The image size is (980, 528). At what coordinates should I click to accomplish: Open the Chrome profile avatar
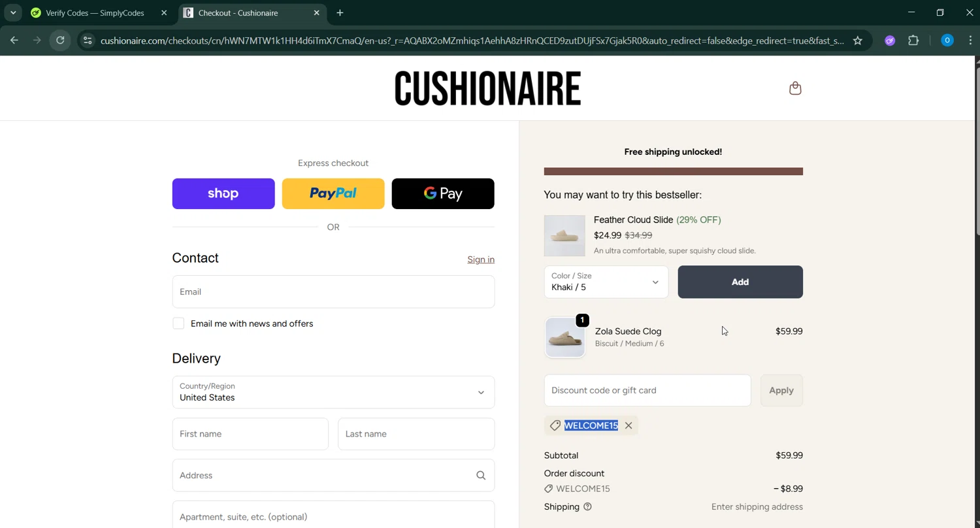947,41
